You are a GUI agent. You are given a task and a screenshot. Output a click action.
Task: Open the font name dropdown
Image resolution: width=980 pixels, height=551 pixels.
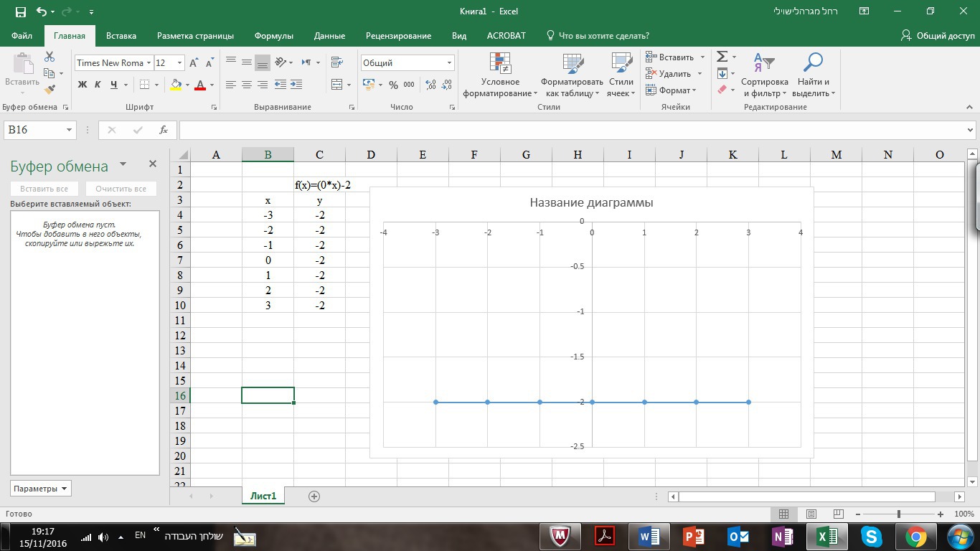click(x=149, y=63)
